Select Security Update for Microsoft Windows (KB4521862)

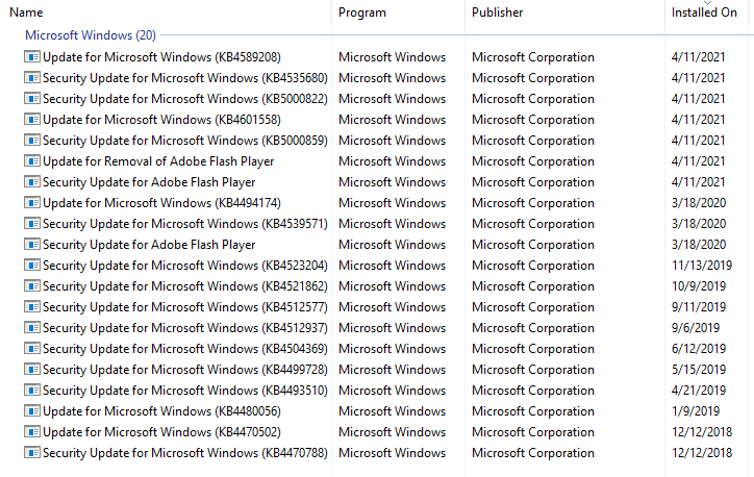coord(185,286)
